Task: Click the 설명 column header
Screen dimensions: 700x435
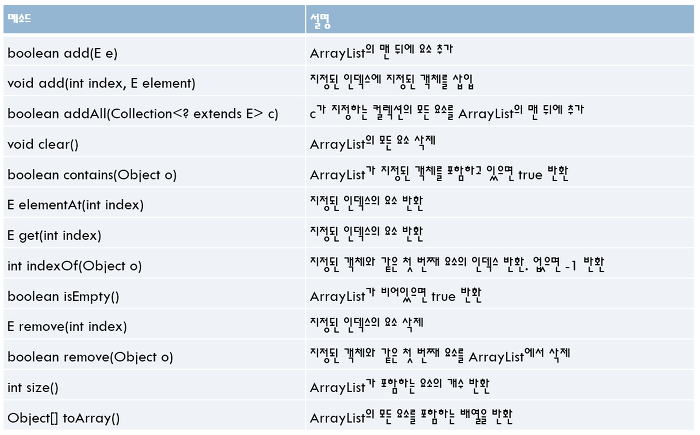Action: (x=500, y=19)
